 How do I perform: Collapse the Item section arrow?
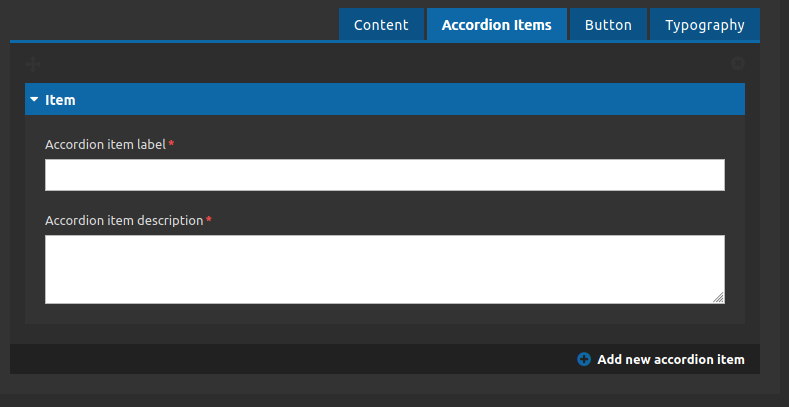[x=34, y=100]
